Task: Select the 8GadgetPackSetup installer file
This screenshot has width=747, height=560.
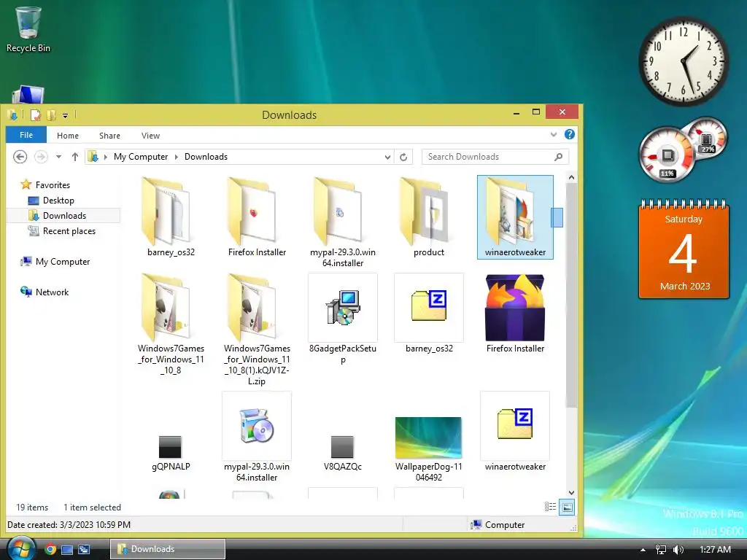Action: point(343,319)
